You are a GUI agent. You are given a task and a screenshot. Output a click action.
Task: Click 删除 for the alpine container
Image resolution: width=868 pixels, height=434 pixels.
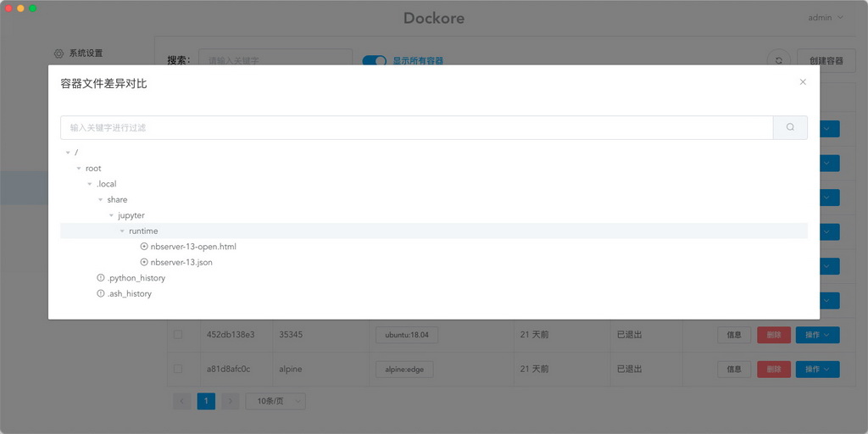click(774, 370)
